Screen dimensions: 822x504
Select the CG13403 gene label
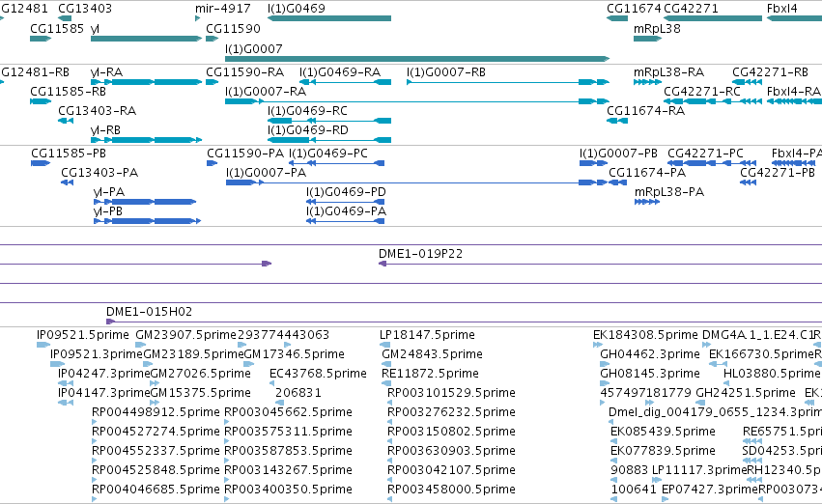pos(85,9)
